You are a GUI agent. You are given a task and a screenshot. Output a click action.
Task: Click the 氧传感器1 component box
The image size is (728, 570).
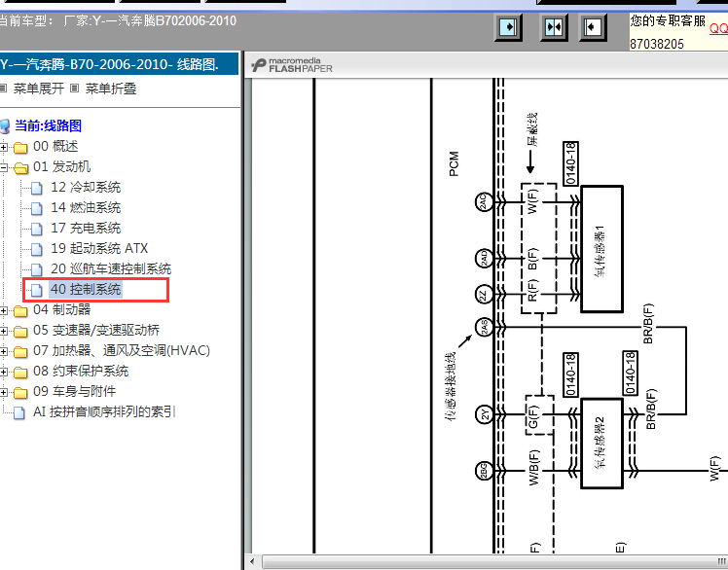click(x=601, y=249)
